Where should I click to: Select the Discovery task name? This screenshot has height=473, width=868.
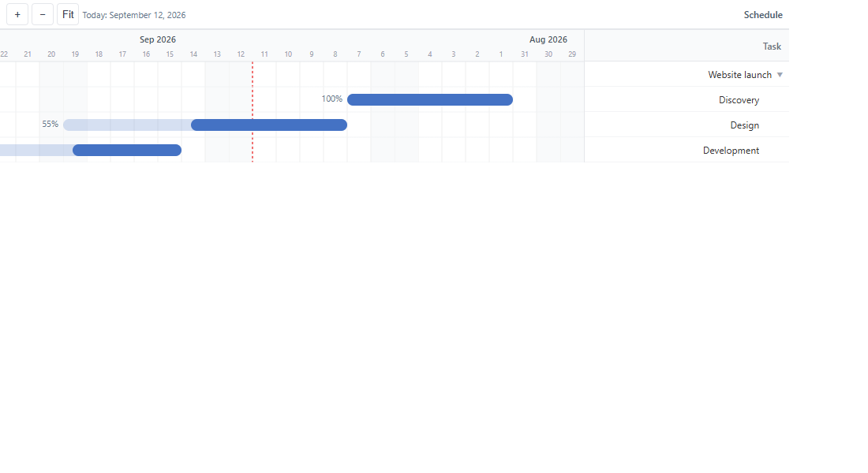point(739,100)
